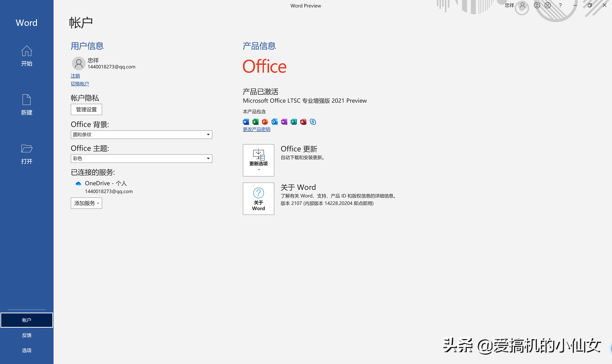Click the 切换帐户 switch account link
This screenshot has height=364, width=612.
(80, 84)
